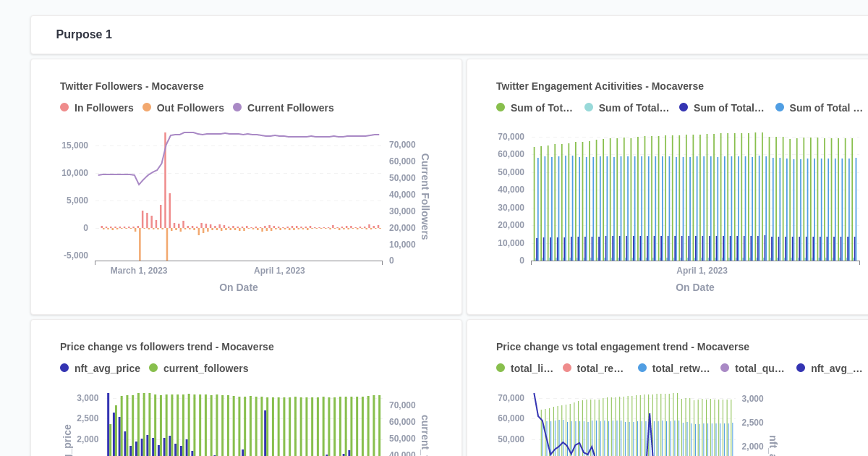Click the green current_followers legend dot
Viewport: 868px width, 456px height.
pyautogui.click(x=153, y=368)
